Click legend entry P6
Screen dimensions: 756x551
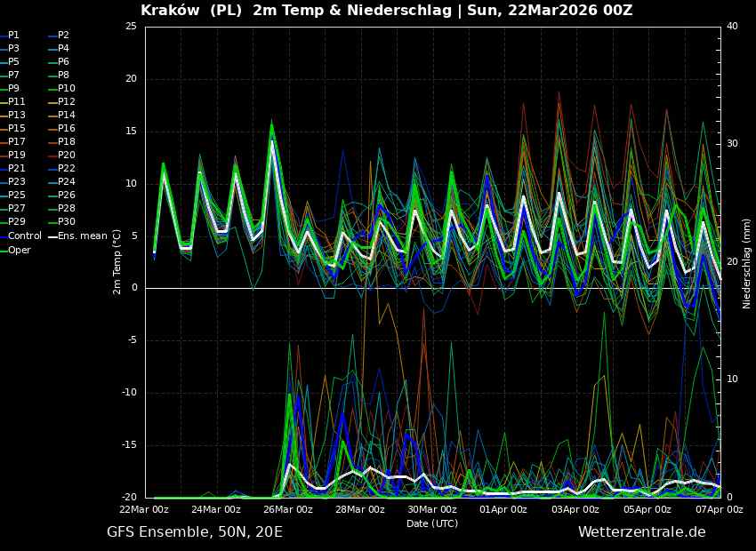click(x=59, y=61)
